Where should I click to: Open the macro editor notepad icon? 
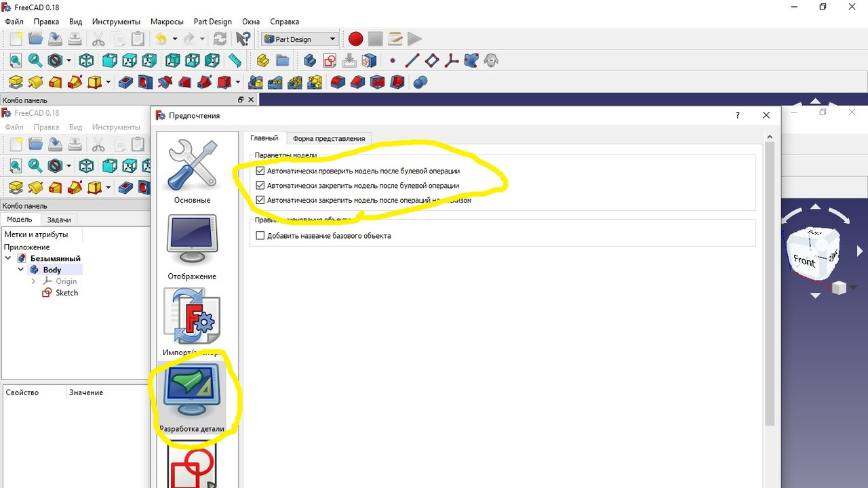click(x=395, y=39)
